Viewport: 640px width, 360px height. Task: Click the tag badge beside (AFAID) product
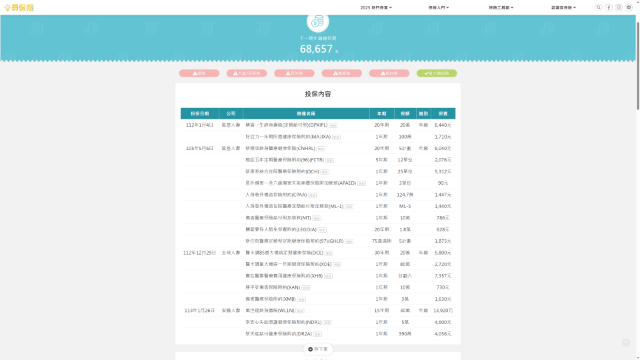pos(362,183)
